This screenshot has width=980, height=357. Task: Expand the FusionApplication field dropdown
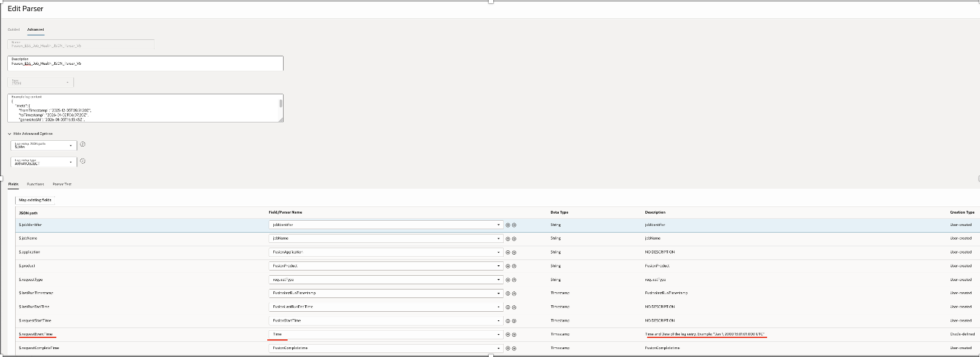(x=386, y=252)
